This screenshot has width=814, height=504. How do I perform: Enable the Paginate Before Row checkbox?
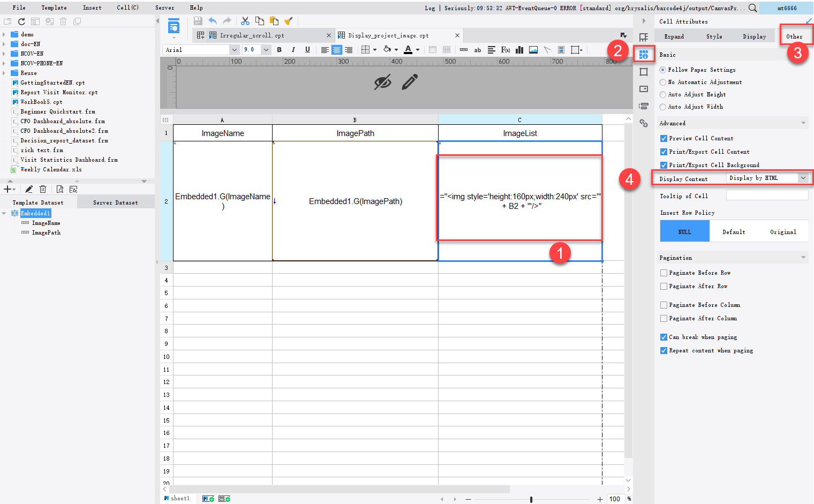click(x=664, y=273)
